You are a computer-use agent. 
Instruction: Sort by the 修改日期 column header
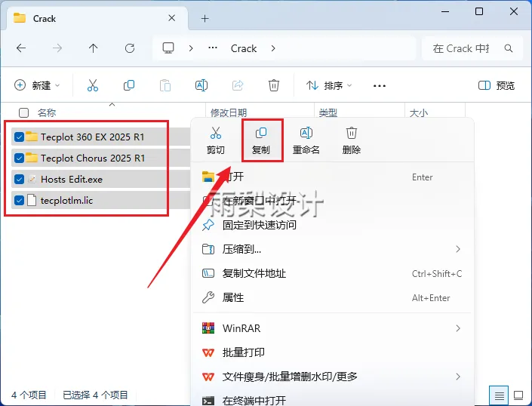point(229,112)
